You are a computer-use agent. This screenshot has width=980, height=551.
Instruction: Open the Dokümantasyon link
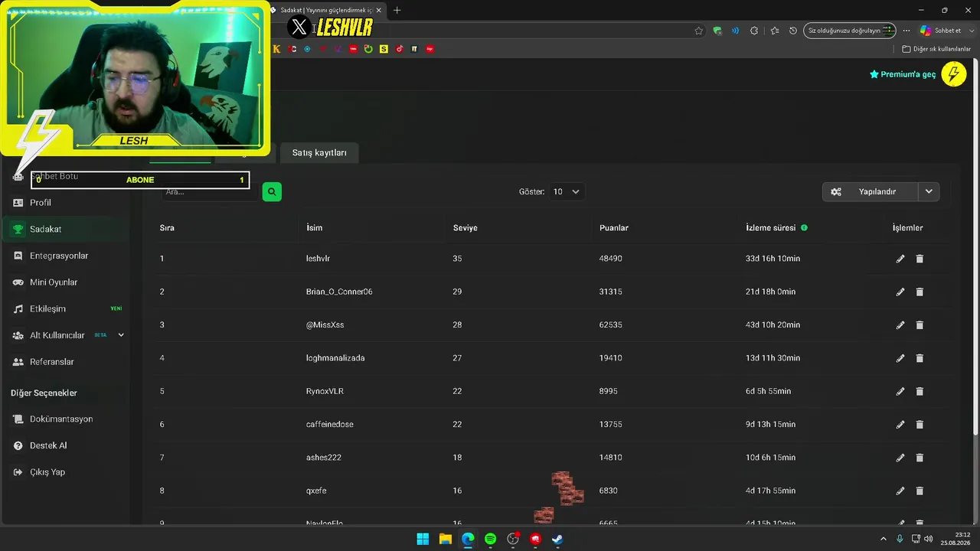point(61,419)
